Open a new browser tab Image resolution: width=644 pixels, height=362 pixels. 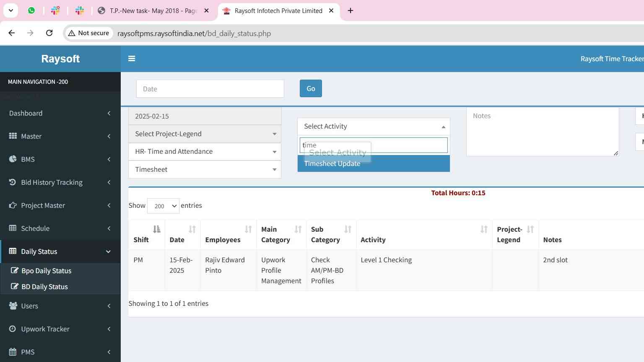pos(351,10)
